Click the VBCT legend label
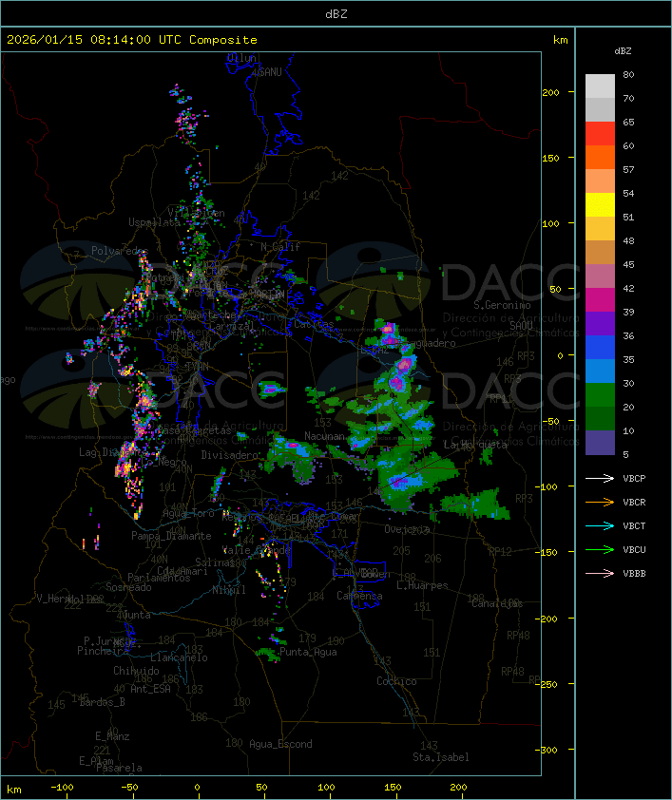The image size is (672, 800). coord(634,526)
